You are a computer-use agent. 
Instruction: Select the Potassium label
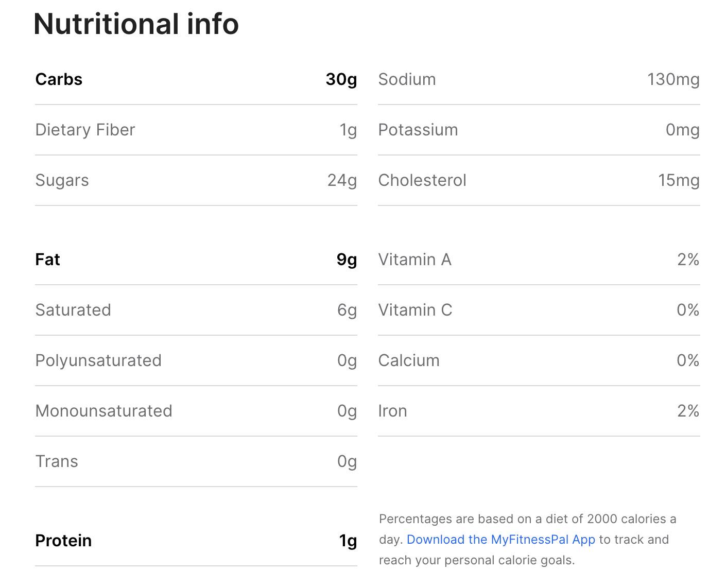click(x=418, y=130)
